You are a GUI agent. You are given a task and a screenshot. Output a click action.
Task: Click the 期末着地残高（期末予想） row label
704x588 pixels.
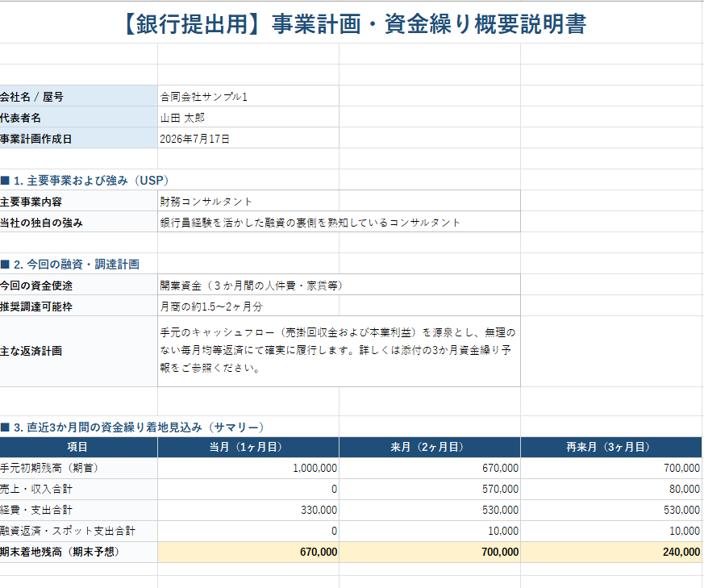pos(78,552)
